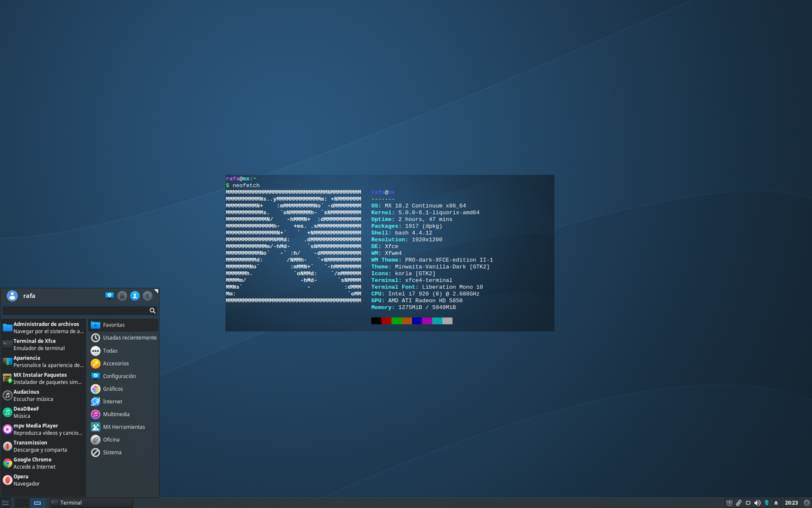Switch to the first workspace

click(22, 503)
